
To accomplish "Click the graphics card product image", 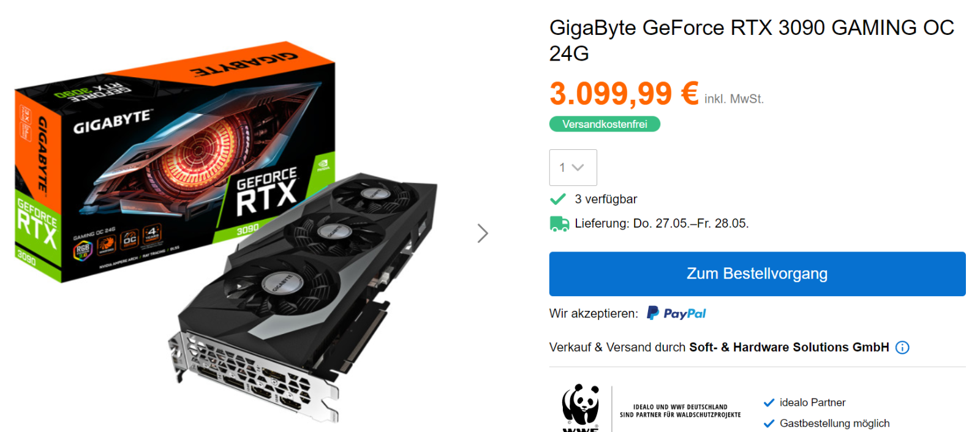I will coord(303,297).
